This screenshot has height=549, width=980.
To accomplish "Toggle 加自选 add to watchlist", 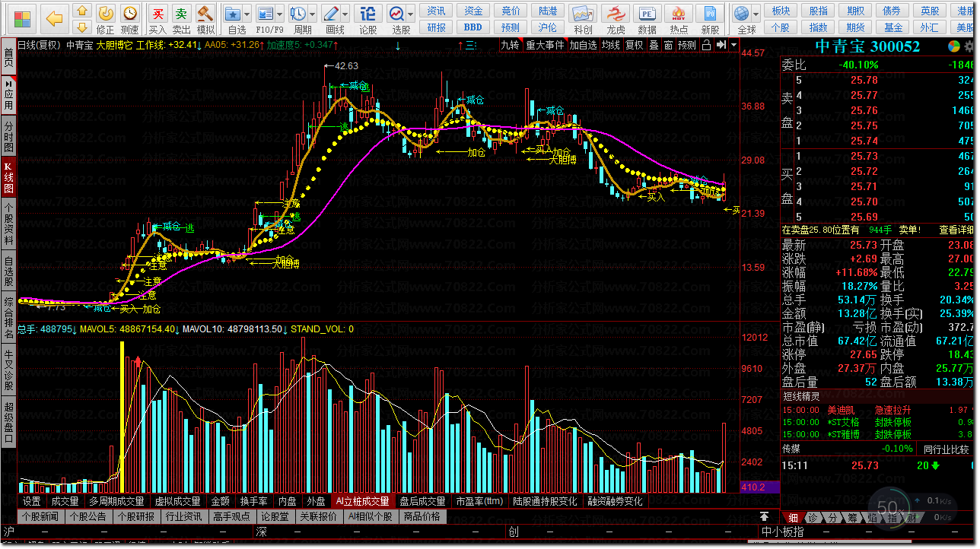I will [583, 45].
